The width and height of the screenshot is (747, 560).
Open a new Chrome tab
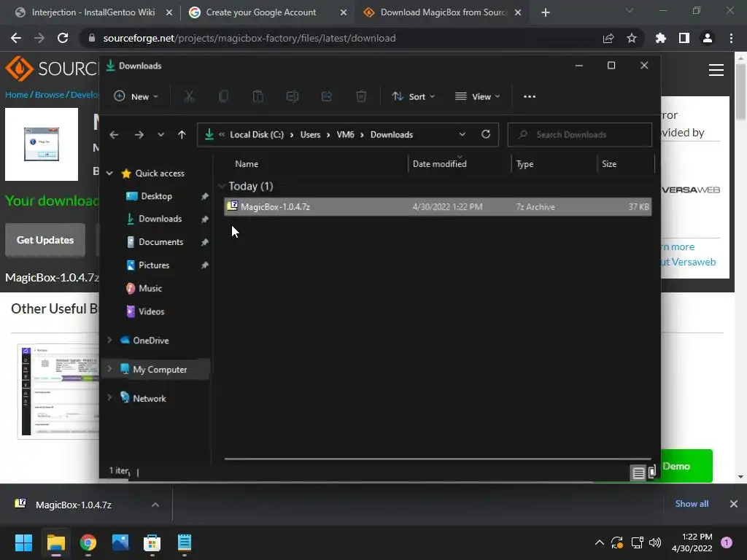coord(546,12)
